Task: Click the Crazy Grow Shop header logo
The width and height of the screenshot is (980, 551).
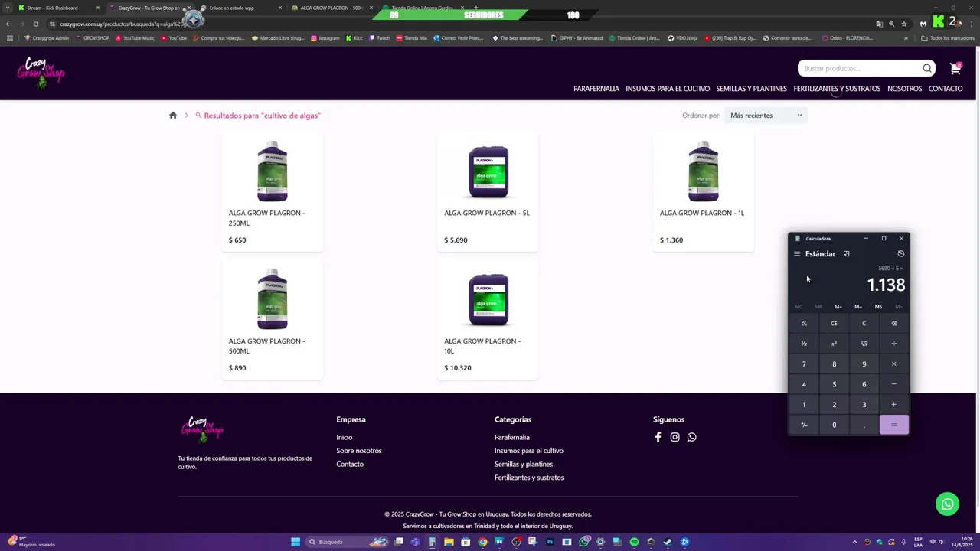Action: [x=41, y=73]
